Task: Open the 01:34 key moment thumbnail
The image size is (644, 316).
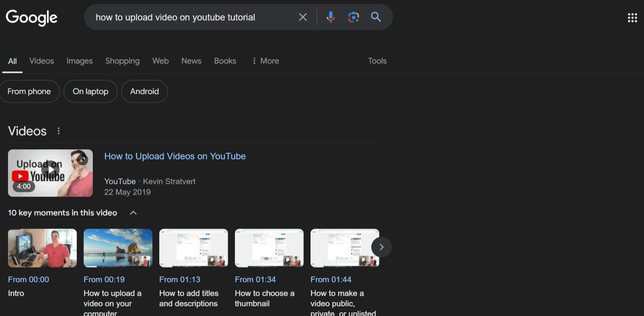Action: pyautogui.click(x=269, y=248)
